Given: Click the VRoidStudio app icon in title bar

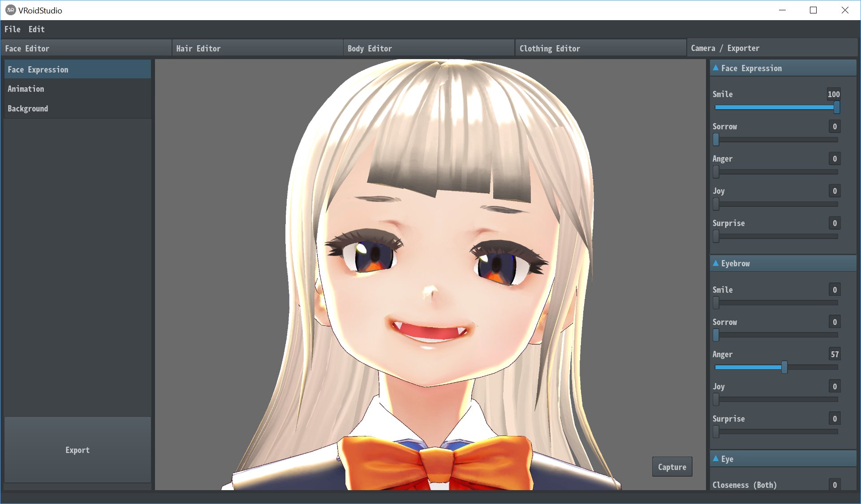Looking at the screenshot, I should coord(10,10).
